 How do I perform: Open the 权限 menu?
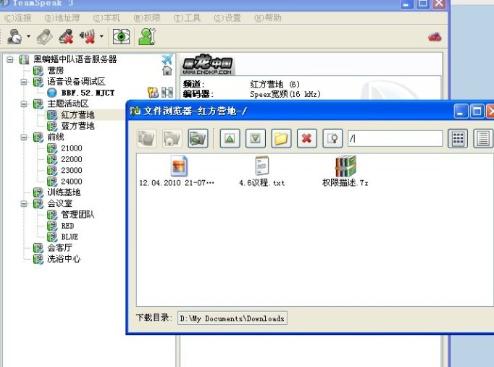(147, 18)
